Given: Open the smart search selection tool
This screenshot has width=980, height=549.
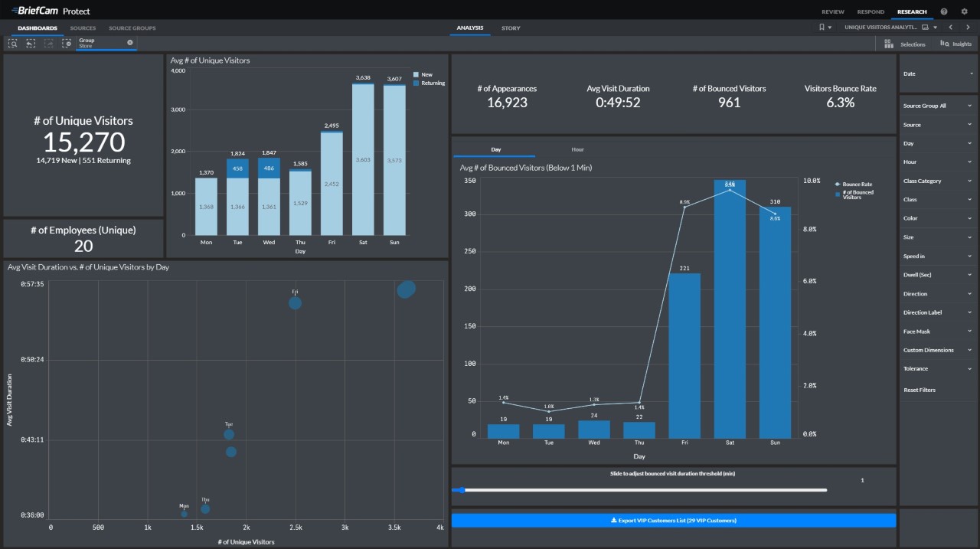Looking at the screenshot, I should tap(13, 44).
